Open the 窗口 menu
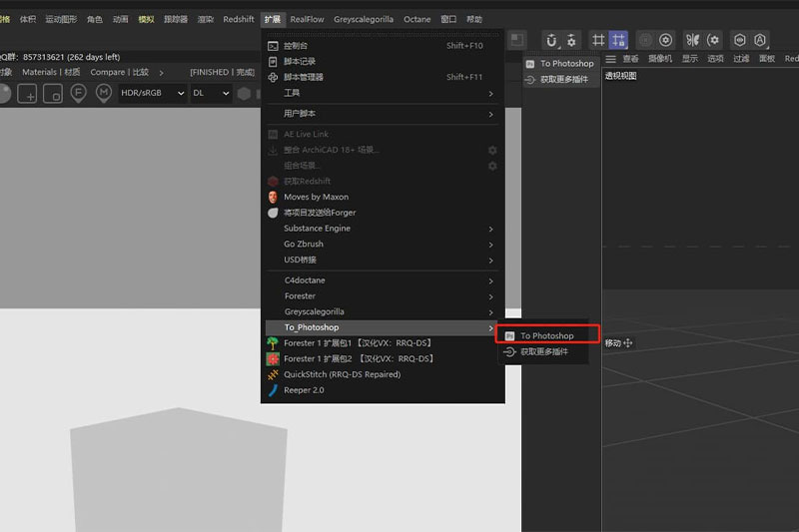Viewport: 799px width, 532px height. pos(448,19)
